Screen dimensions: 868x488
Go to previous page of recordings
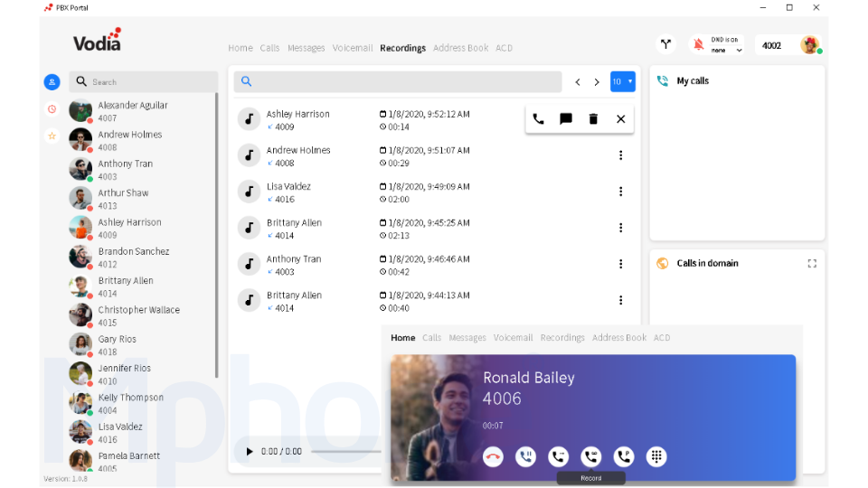pos(578,82)
